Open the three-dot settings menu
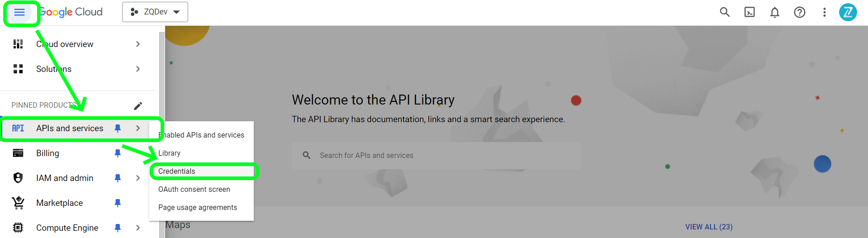Viewport: 868px width, 238px height. click(x=825, y=12)
